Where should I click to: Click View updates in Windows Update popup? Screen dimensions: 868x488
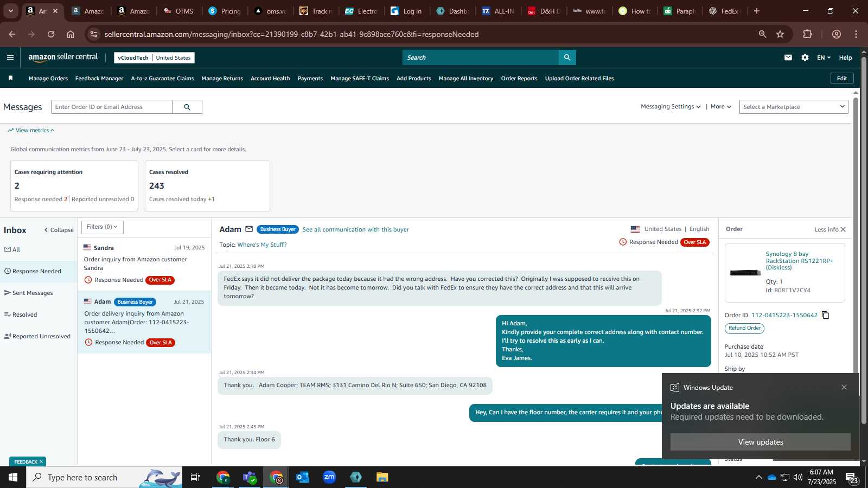point(761,442)
